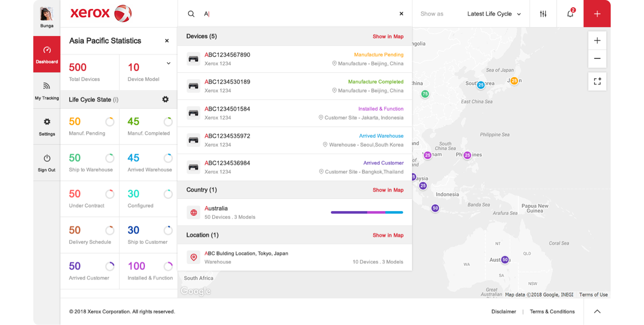The image size is (644, 325).
Task: Click Sign Out in the sidebar
Action: (x=47, y=163)
